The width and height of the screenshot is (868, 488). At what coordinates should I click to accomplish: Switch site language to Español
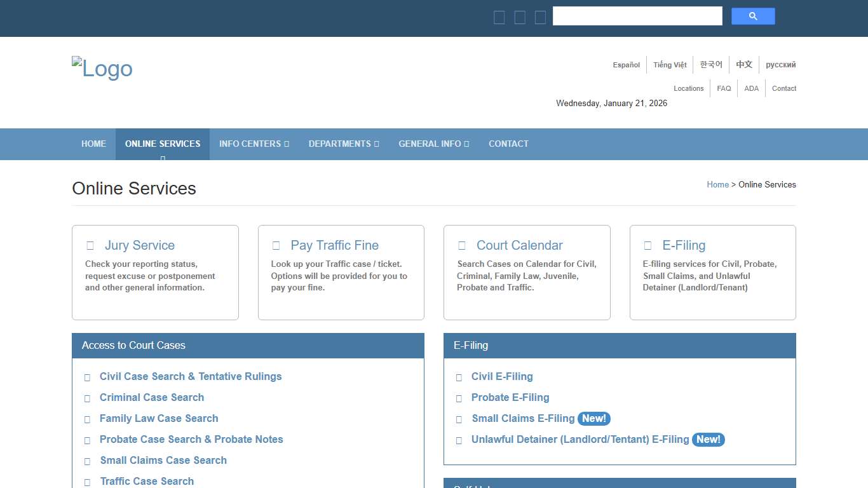coord(626,64)
